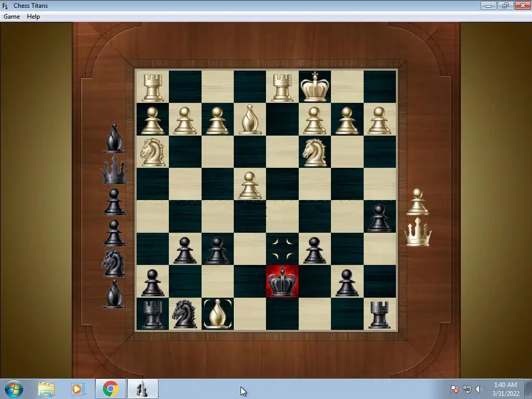Click the Chess Titans title bar icon
This screenshot has height=399, width=532.
pos(5,5)
